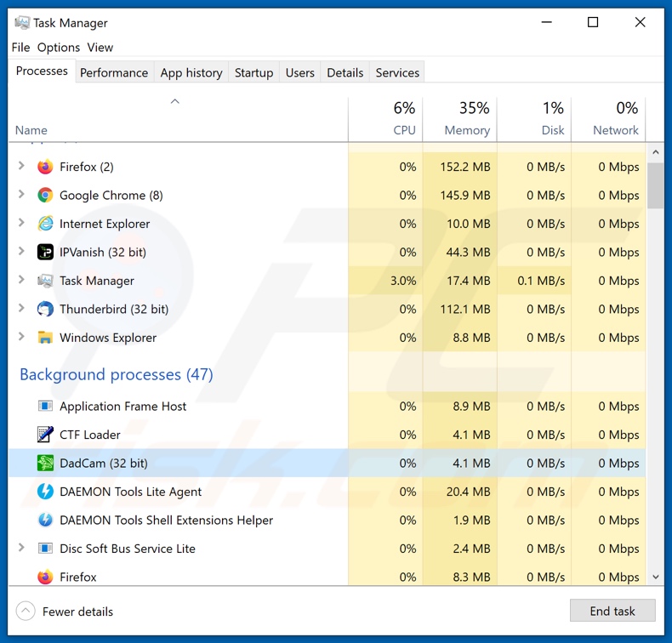The width and height of the screenshot is (672, 643).
Task: Switch to the App history tab
Action: pos(191,72)
